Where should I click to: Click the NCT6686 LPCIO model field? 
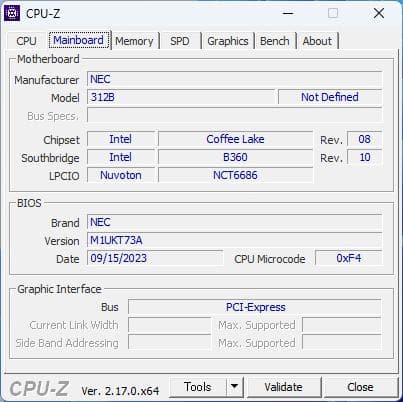tap(235, 175)
